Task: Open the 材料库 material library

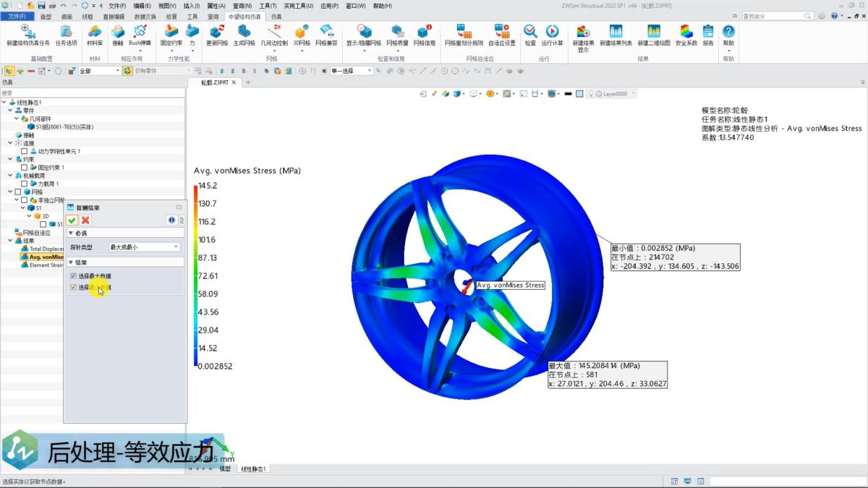Action: 95,35
